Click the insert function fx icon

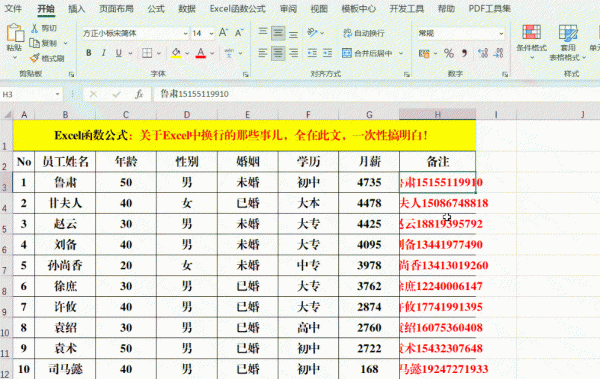click(139, 94)
